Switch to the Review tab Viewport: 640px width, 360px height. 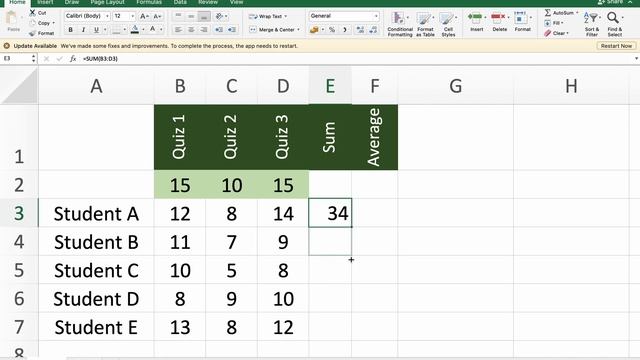click(208, 2)
